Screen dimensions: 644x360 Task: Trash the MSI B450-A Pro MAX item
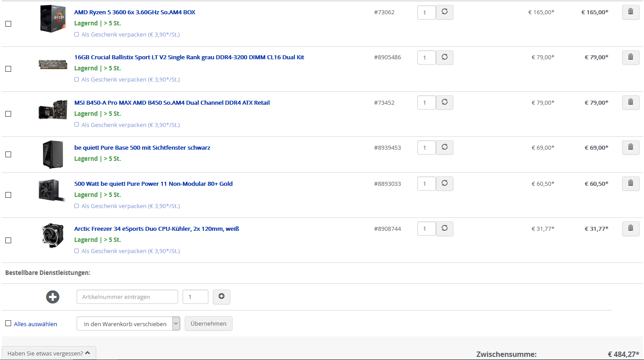tap(630, 102)
